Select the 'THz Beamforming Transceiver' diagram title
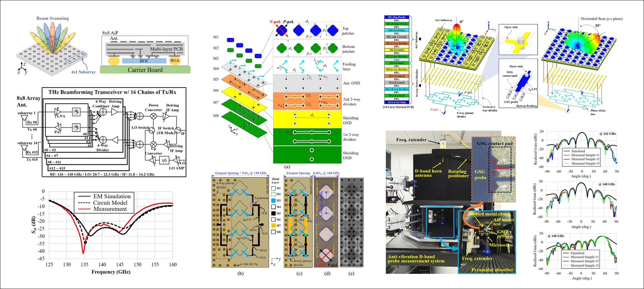The height and width of the screenshot is (289, 644). 112,92
